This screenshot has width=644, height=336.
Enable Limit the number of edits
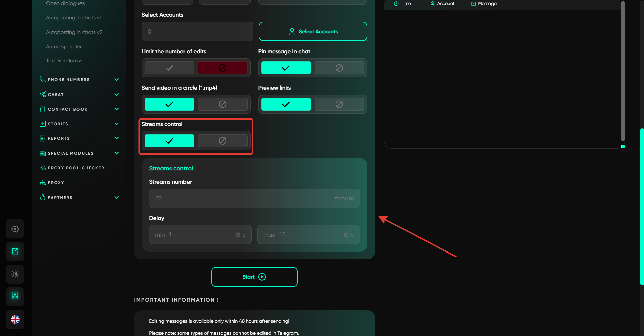pos(169,68)
